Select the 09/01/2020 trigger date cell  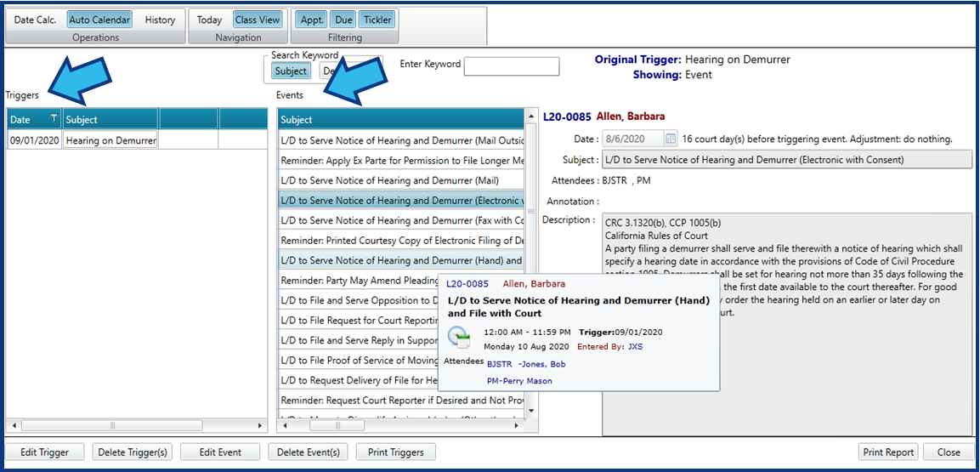(x=34, y=140)
